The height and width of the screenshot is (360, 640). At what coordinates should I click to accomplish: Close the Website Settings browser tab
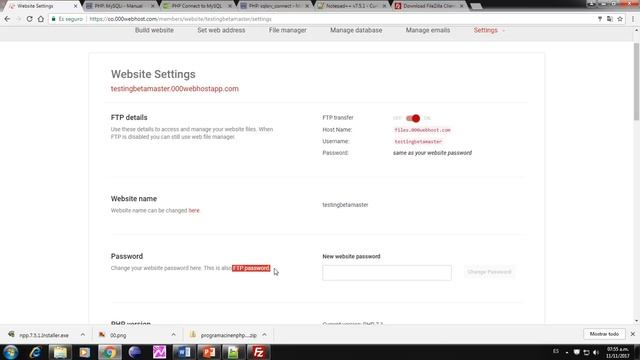[75, 6]
